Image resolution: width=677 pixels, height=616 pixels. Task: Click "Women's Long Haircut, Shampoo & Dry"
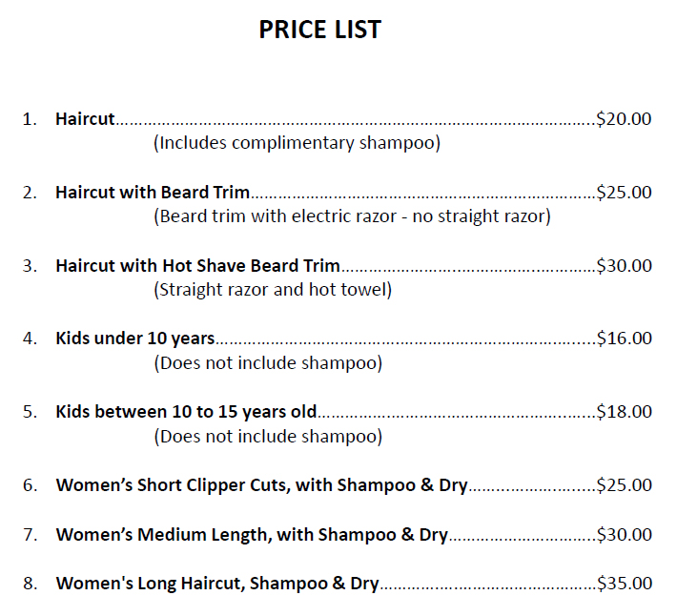(217, 583)
